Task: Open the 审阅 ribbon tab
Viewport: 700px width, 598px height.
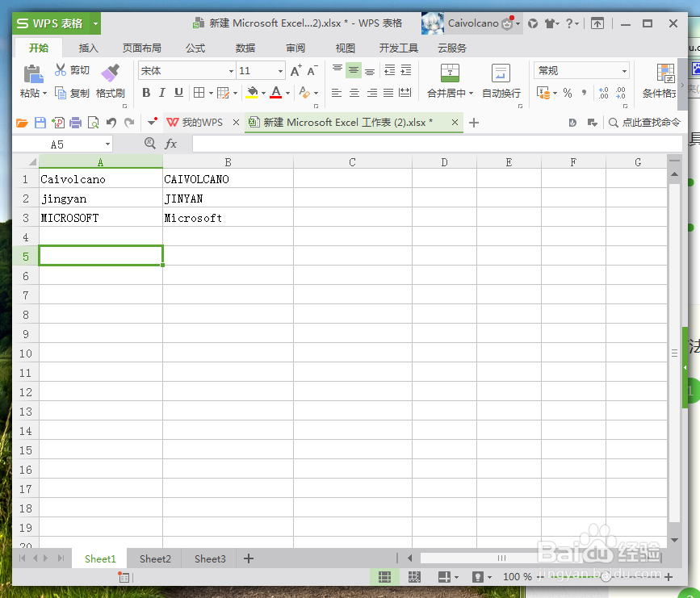Action: click(x=296, y=48)
